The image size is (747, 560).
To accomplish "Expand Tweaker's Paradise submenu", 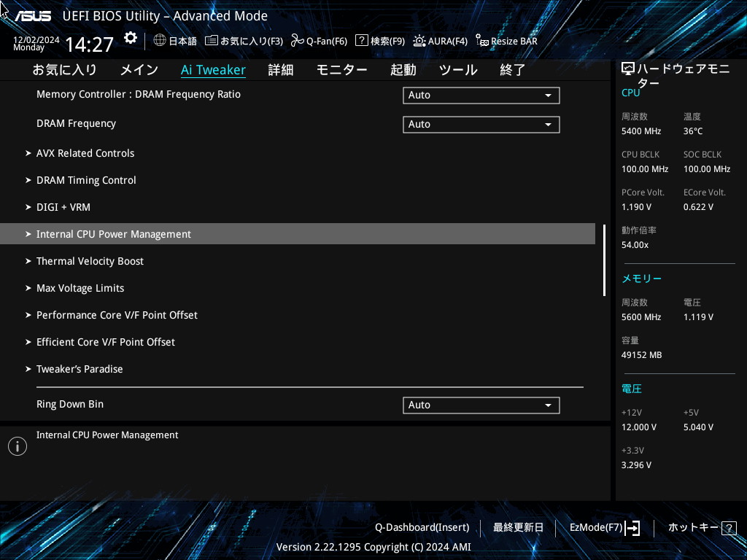I will coord(80,369).
